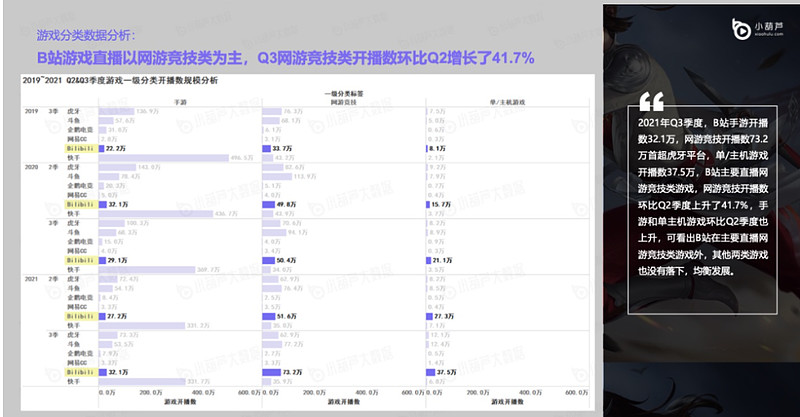Click the 51.6万 bar value
The width and height of the screenshot is (800, 417).
click(287, 316)
